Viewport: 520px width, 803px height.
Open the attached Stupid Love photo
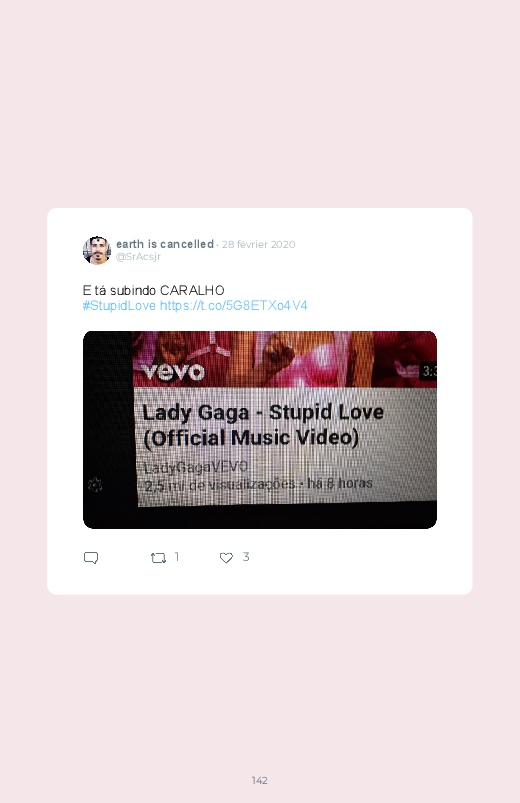[x=260, y=430]
